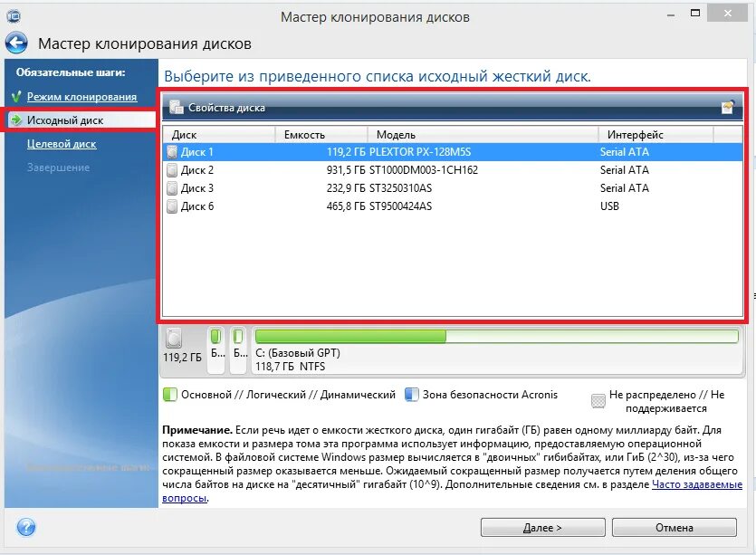756x555 pixels.
Task: Select the row labeled Диск 2
Action: point(453,170)
